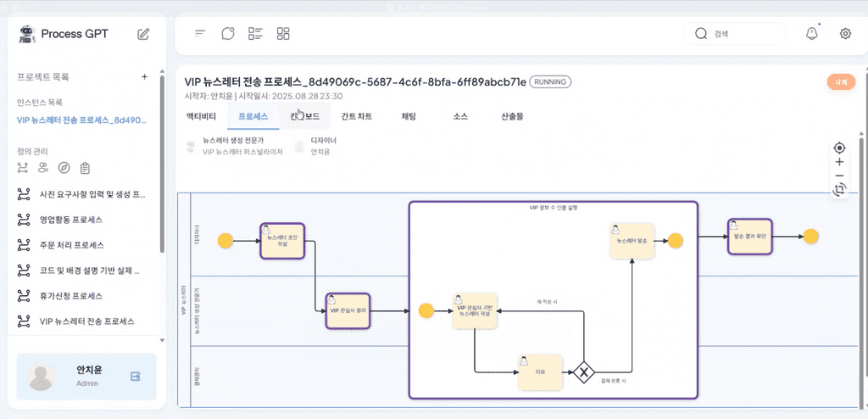Select the 프로세스 tab
This screenshot has height=419, width=868.
[253, 116]
